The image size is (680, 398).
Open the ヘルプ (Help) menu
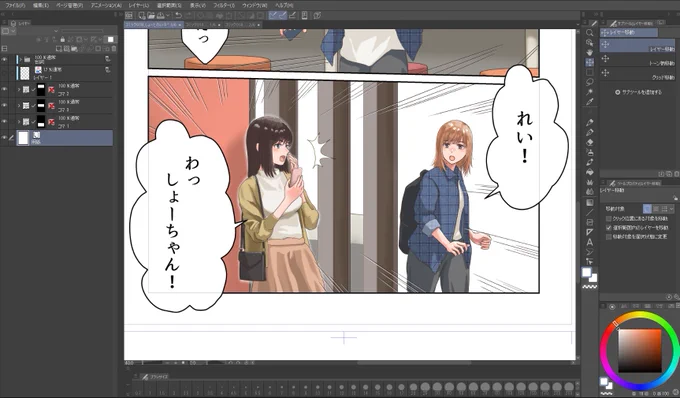284,5
